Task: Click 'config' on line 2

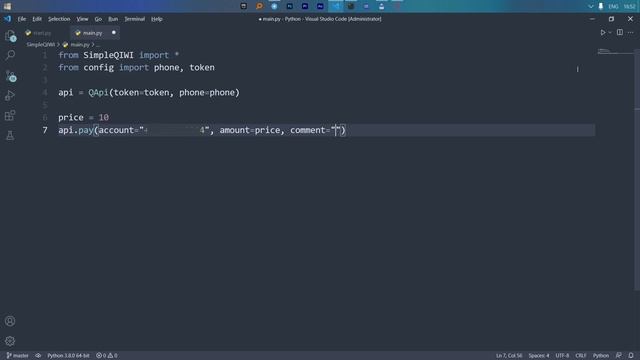Action: 98,68
